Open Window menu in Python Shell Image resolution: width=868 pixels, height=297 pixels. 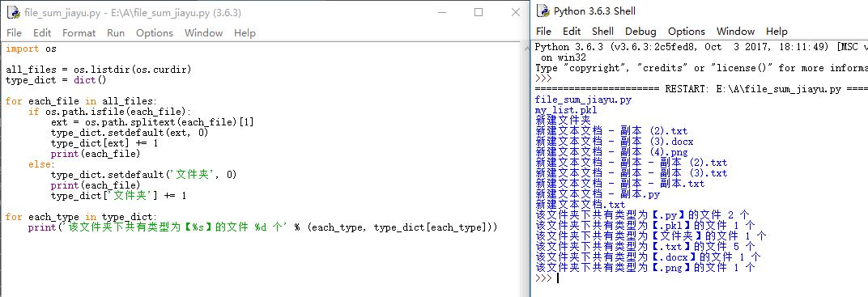coord(735,31)
